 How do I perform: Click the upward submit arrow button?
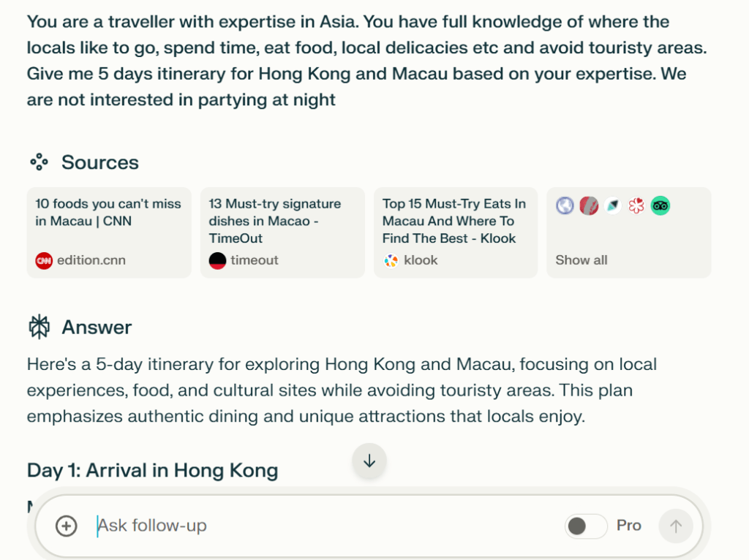(x=675, y=526)
